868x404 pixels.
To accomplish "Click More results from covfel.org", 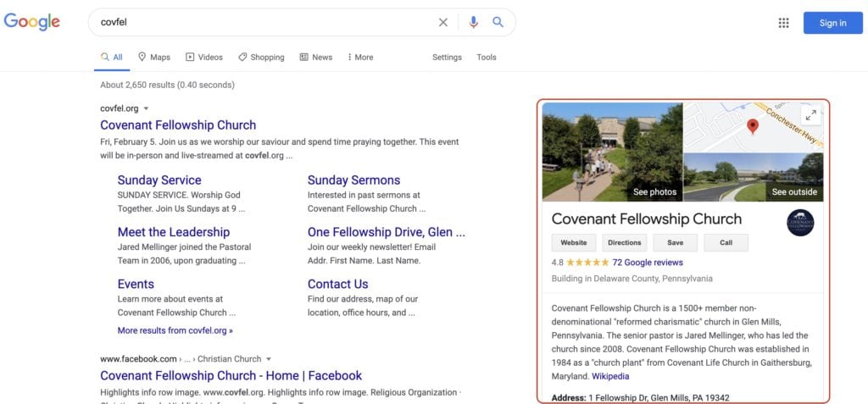I will point(175,330).
